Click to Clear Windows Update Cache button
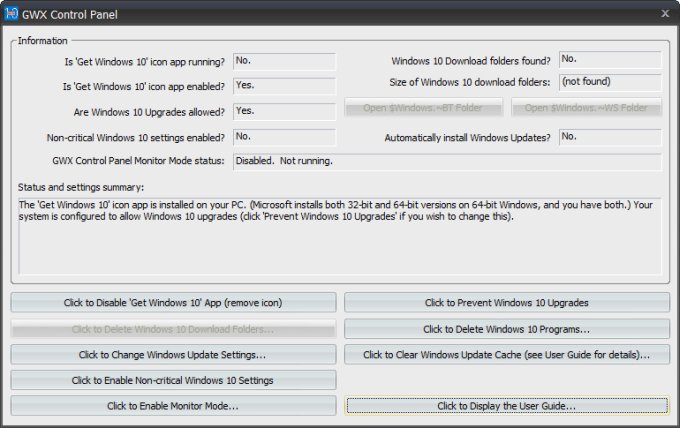 click(x=507, y=355)
